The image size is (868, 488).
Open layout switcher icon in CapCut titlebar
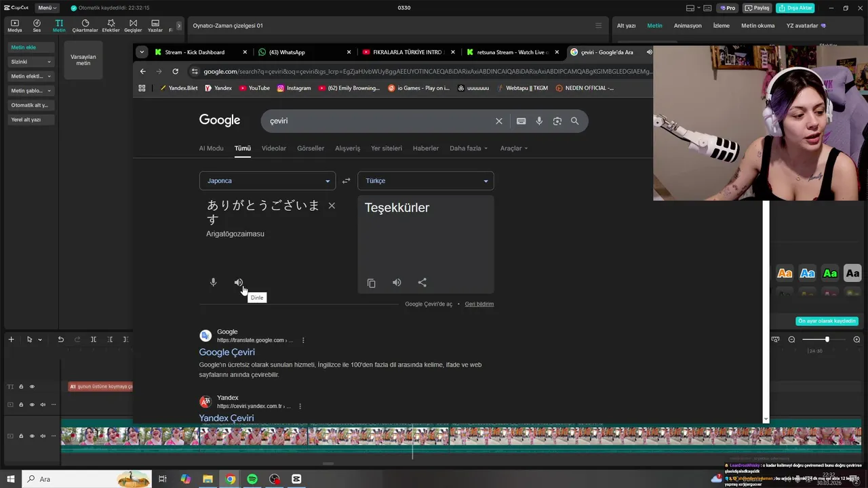tap(690, 8)
